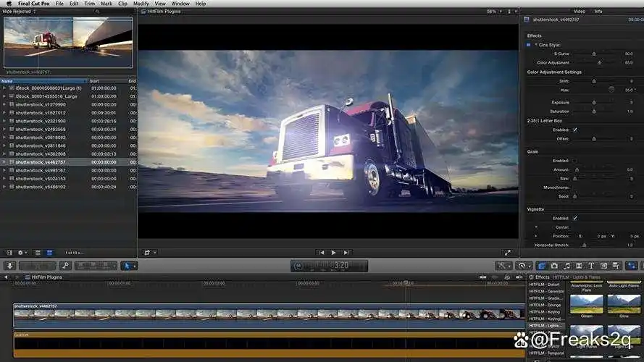Open the viewer zoom percentage dropdown
This screenshot has height=362, width=644.
[x=494, y=12]
